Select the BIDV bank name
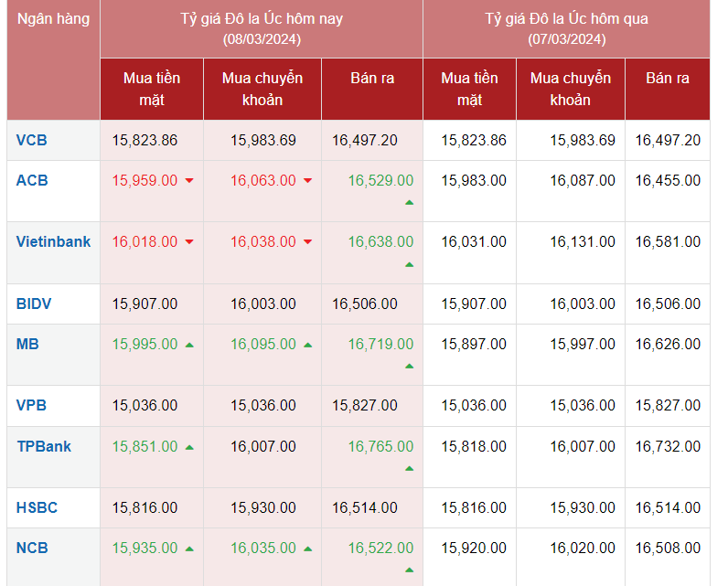 point(34,304)
